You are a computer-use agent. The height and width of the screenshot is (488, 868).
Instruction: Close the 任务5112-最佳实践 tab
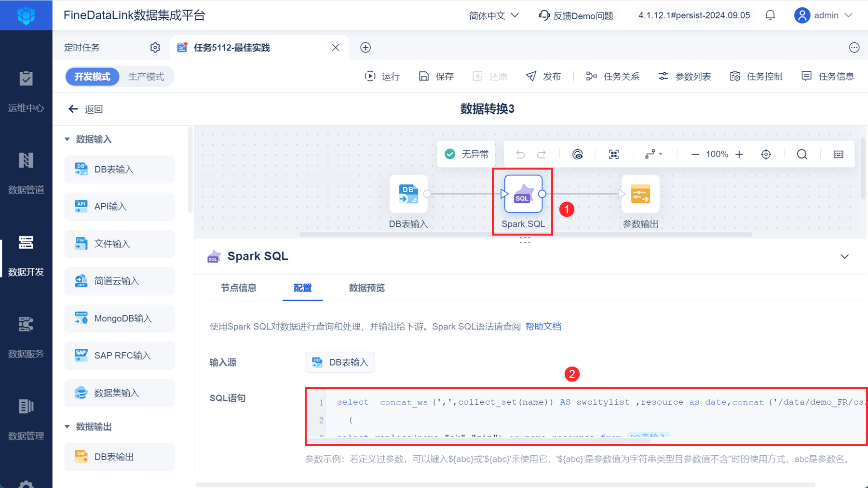(x=336, y=47)
